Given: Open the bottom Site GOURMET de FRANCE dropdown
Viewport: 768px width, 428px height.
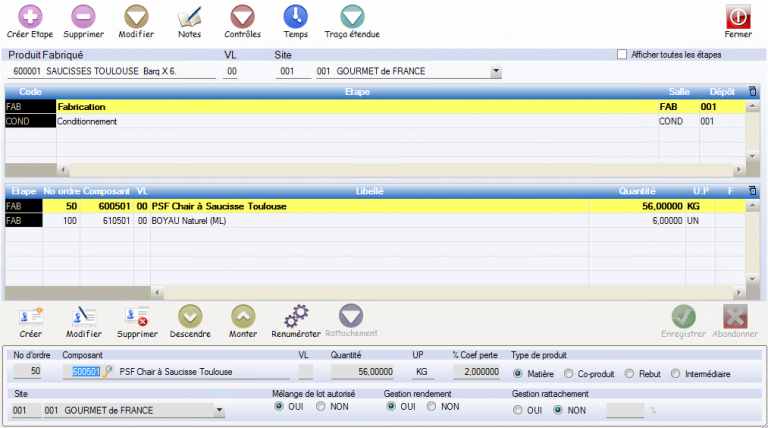Looking at the screenshot, I should [219, 410].
